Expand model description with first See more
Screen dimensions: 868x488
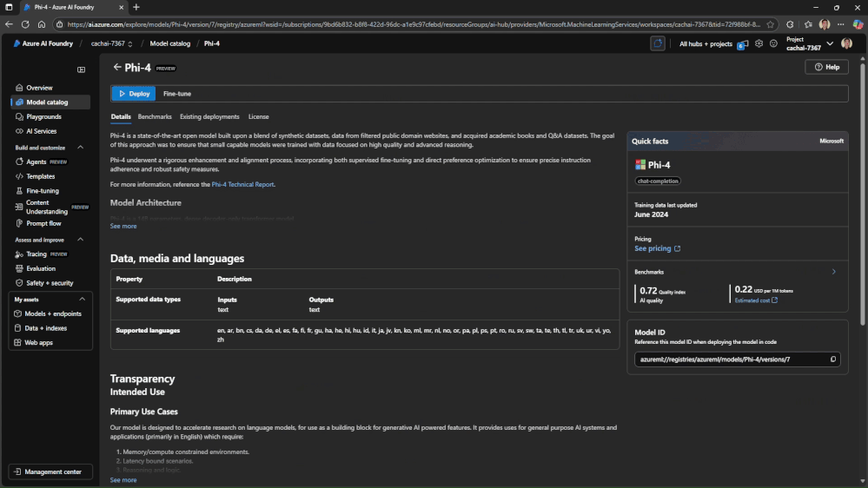point(123,227)
